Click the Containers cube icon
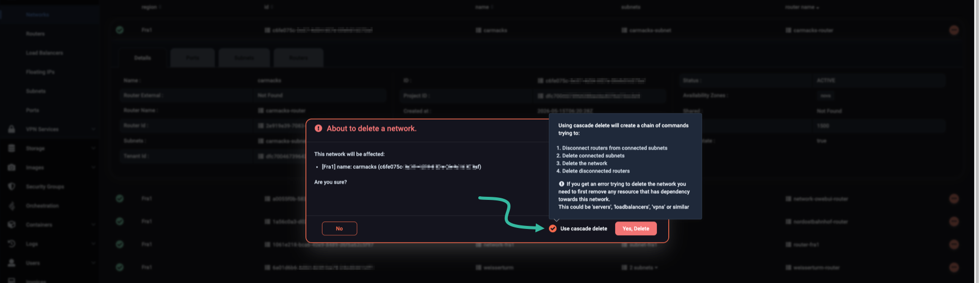980x283 pixels. 11,225
